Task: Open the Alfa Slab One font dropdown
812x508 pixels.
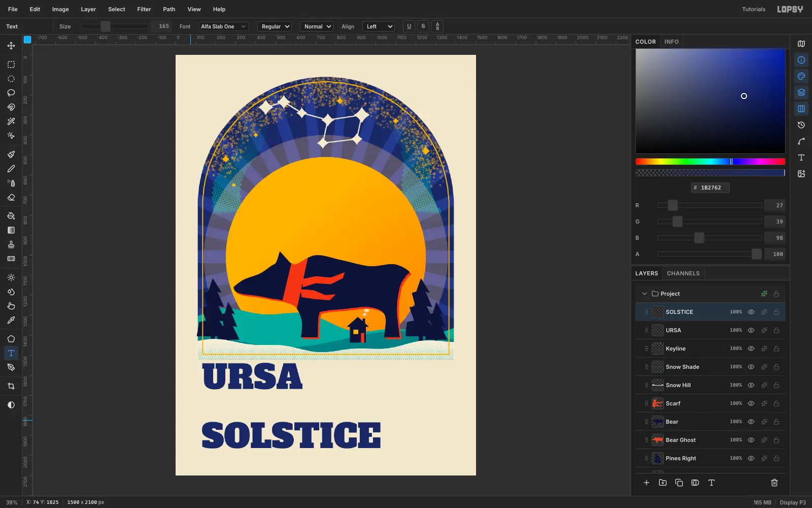Action: 223,26
